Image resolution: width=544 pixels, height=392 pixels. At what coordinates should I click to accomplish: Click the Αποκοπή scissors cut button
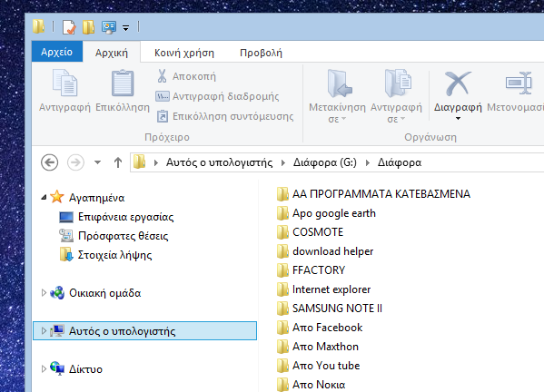pos(186,76)
